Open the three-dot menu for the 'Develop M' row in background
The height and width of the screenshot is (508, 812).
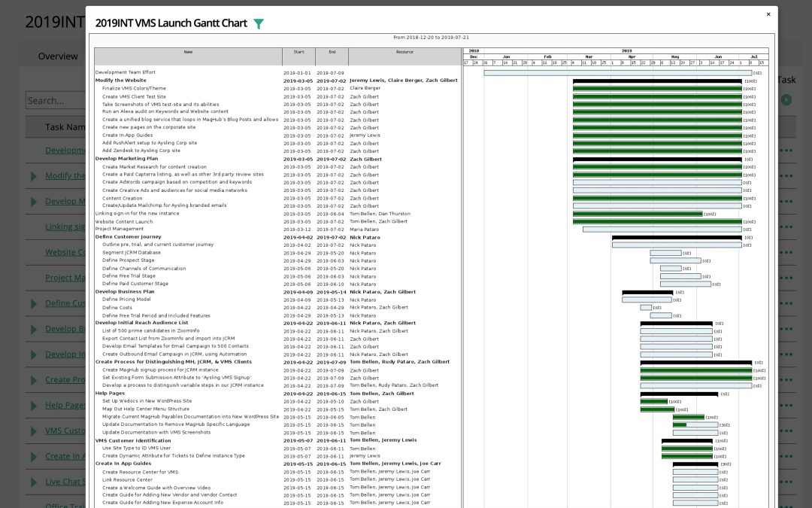coord(786,201)
